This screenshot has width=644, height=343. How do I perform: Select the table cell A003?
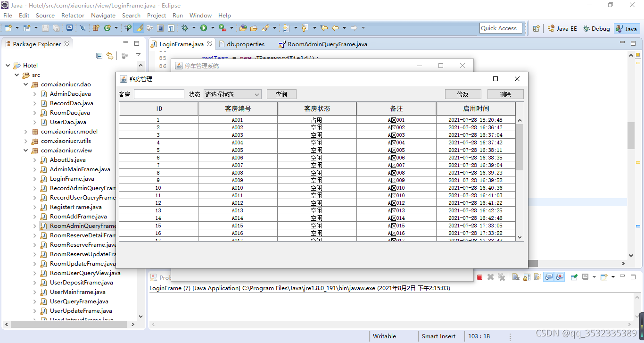click(238, 135)
